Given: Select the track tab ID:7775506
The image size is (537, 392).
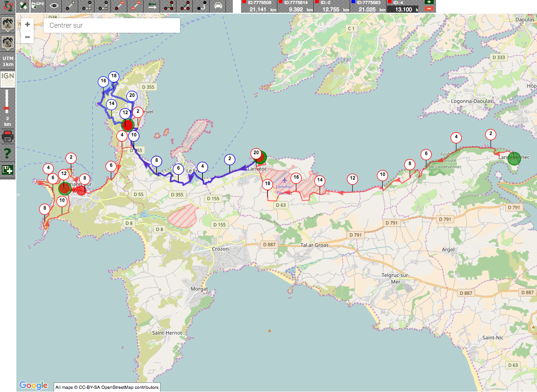Looking at the screenshot, I should point(258,6).
